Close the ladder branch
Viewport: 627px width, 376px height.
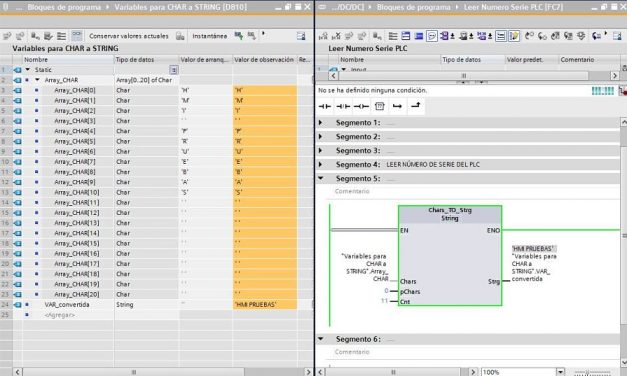click(415, 105)
